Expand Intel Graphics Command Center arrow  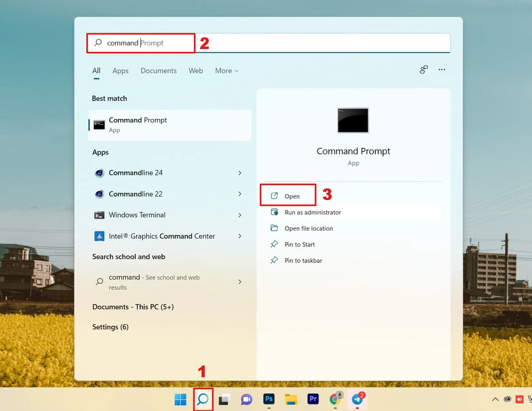(240, 236)
